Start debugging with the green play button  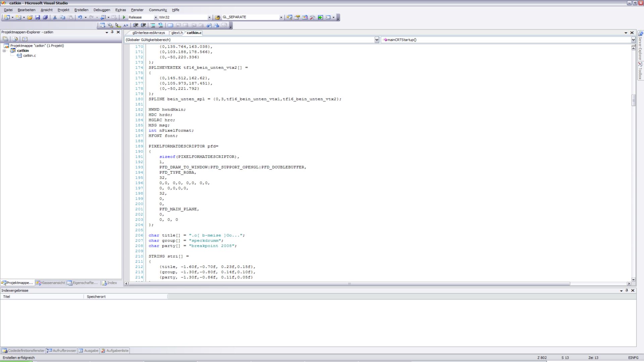tap(124, 17)
